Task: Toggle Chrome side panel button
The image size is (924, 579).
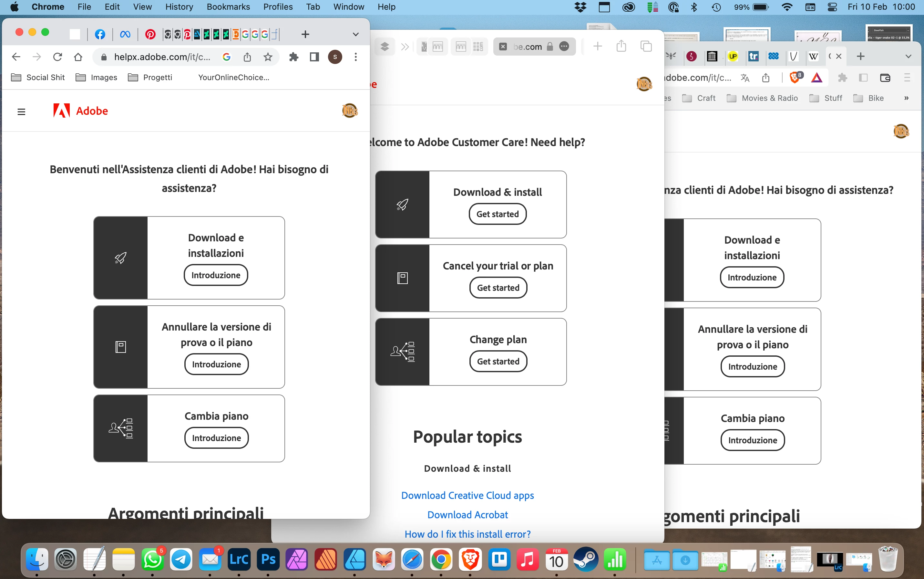Action: (x=314, y=57)
